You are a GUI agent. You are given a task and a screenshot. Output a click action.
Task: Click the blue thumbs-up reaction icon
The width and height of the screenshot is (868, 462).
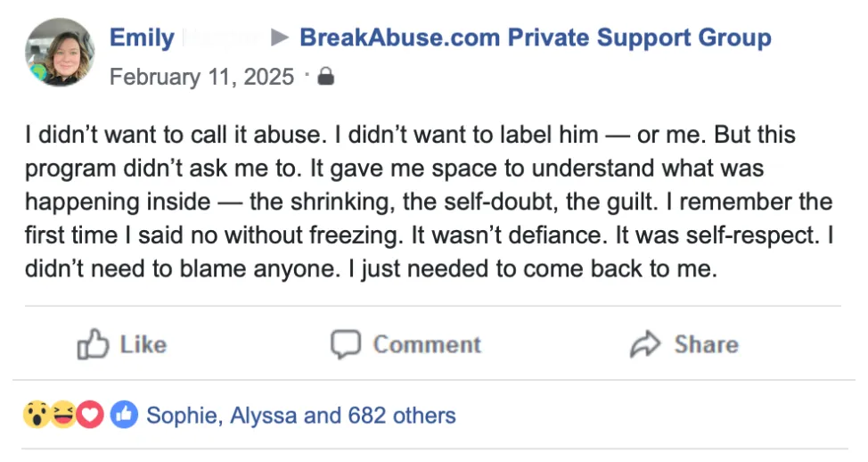(x=124, y=415)
